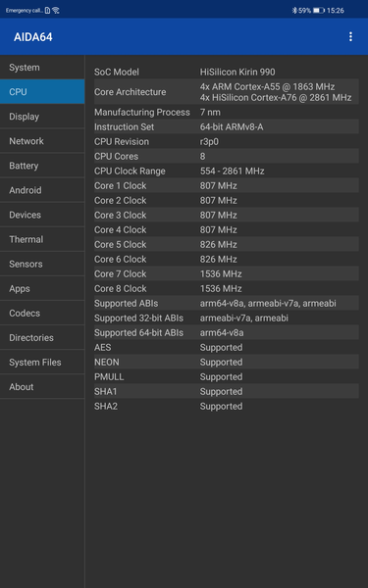
Task: Tap the battery icon in status bar
Action: click(318, 11)
